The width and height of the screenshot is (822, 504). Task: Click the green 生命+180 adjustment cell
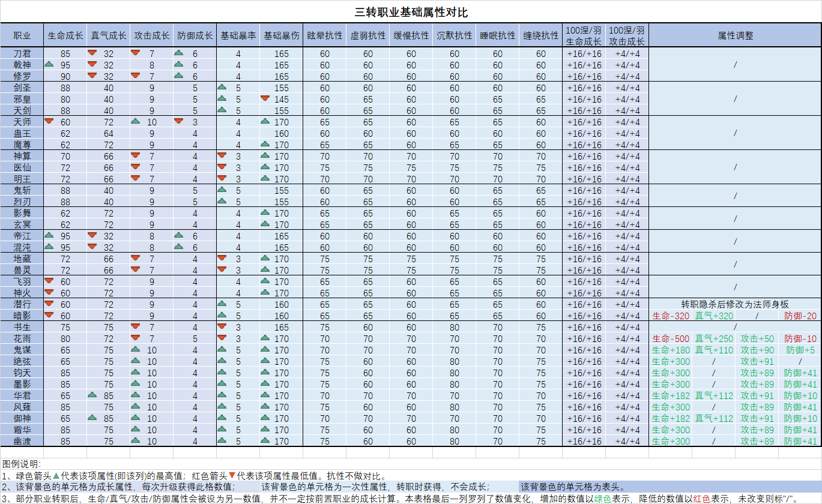pyautogui.click(x=671, y=350)
